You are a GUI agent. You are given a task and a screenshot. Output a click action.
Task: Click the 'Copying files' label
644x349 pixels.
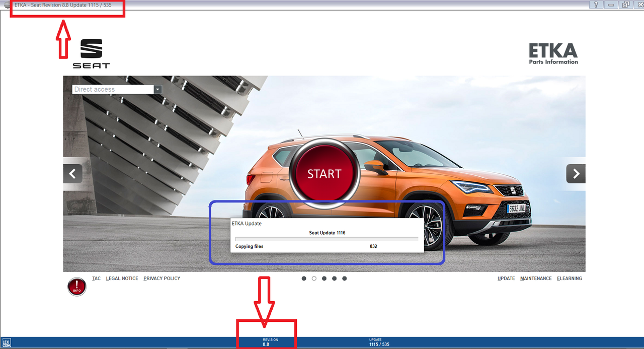coord(250,246)
